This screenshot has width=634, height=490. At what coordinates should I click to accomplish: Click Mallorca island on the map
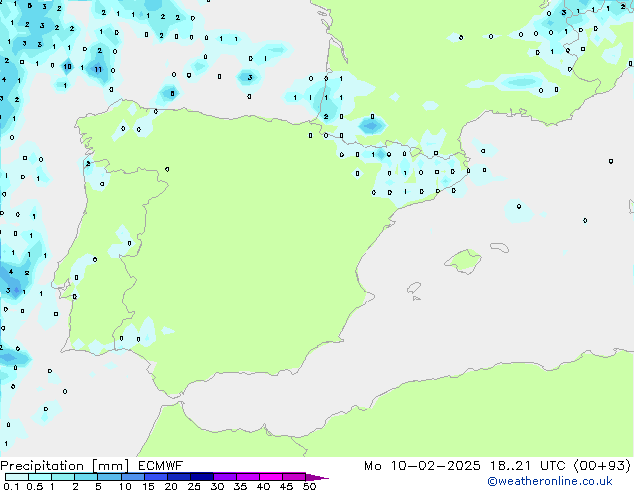[464, 262]
